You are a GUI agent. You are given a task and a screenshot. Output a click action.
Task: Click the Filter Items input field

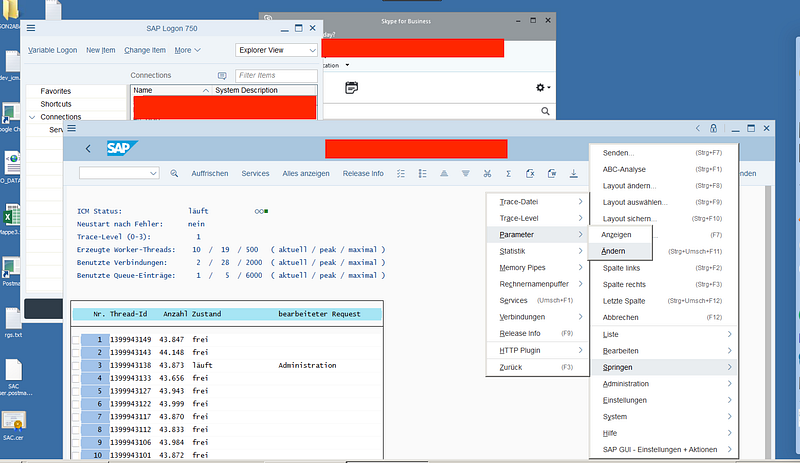(x=276, y=76)
